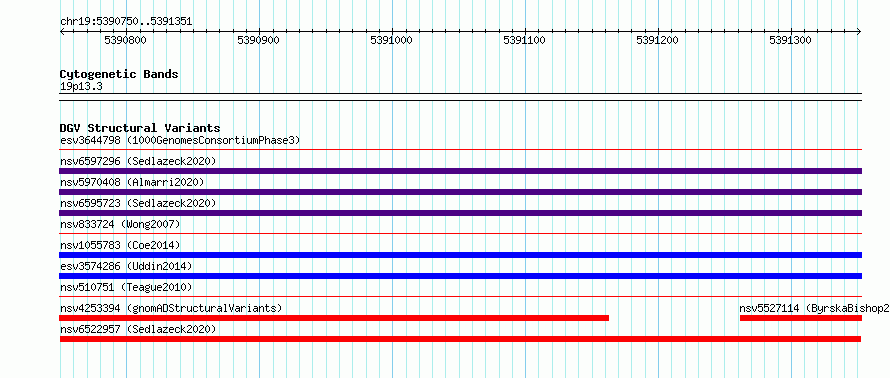890x378 pixels.
Task: Click the red bar of nsv6522957
Action: pos(460,339)
